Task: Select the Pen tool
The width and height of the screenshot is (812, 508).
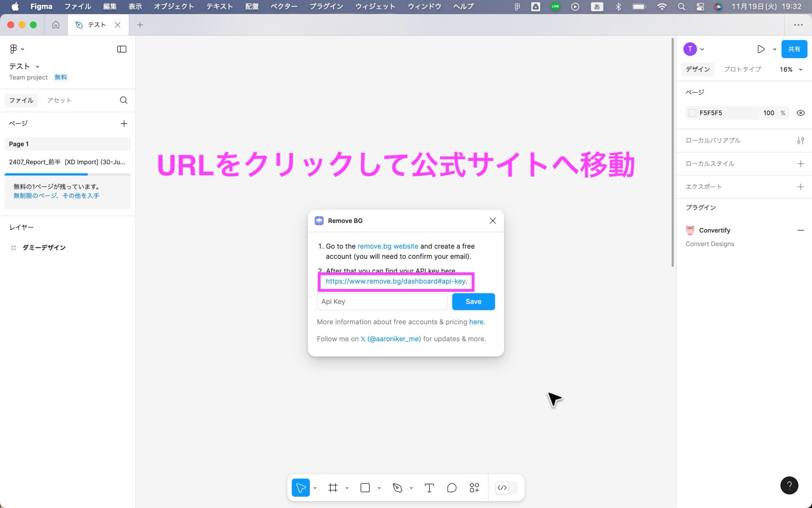Action: click(x=397, y=487)
